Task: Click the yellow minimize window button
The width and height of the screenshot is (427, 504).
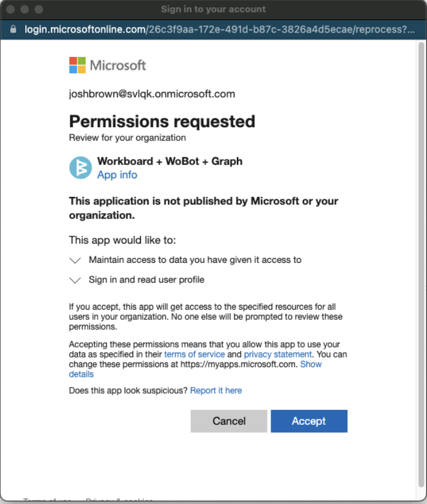Action: [25, 10]
